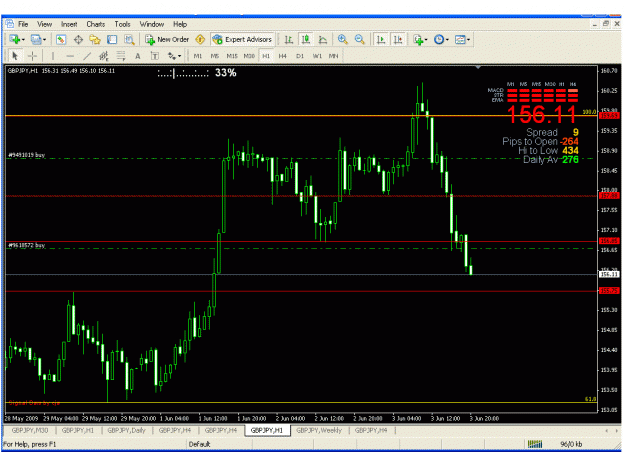The width and height of the screenshot is (625, 452).
Task: Expand the Templates dropdown arrow
Action: click(468, 39)
